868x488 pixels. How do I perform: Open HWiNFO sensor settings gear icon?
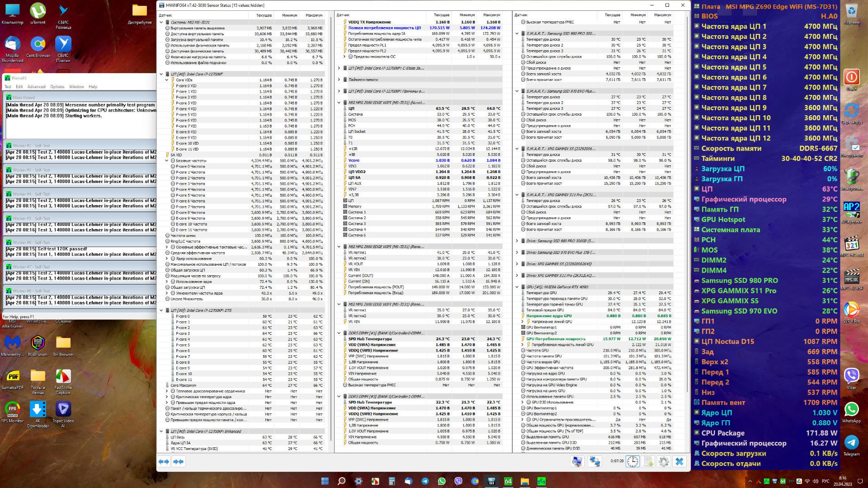[664, 461]
